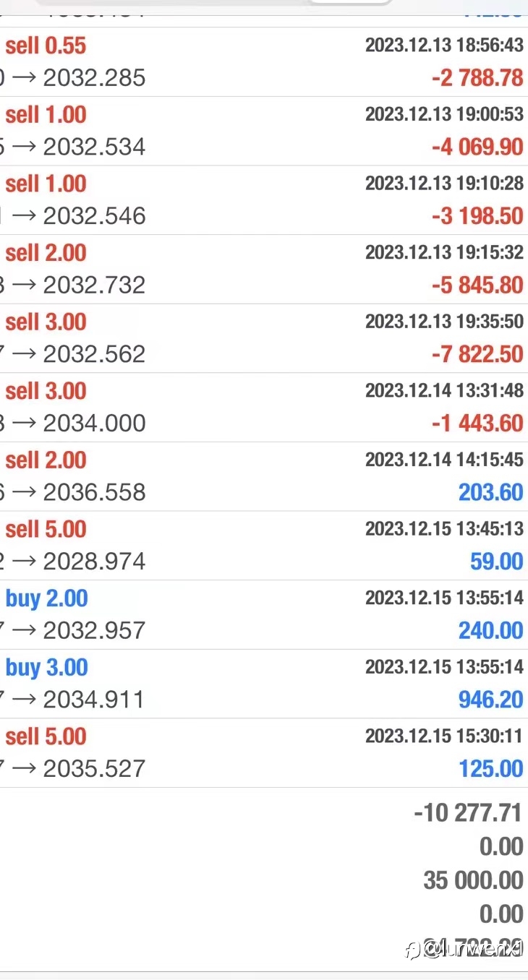Open the sell 0.55 trade entry
The image size is (528, 980).
(x=264, y=62)
